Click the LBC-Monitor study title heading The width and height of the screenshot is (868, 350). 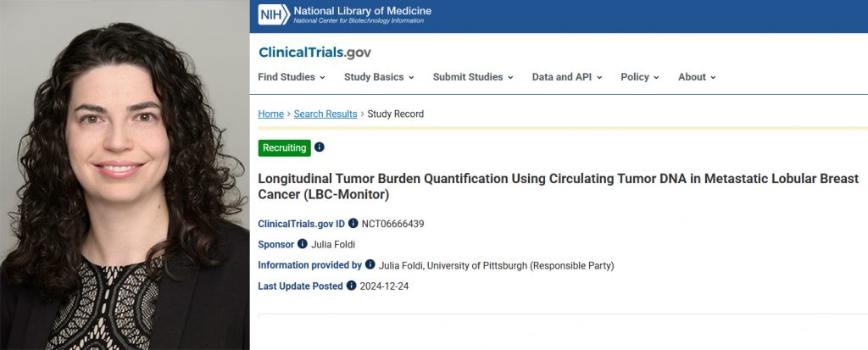click(558, 186)
